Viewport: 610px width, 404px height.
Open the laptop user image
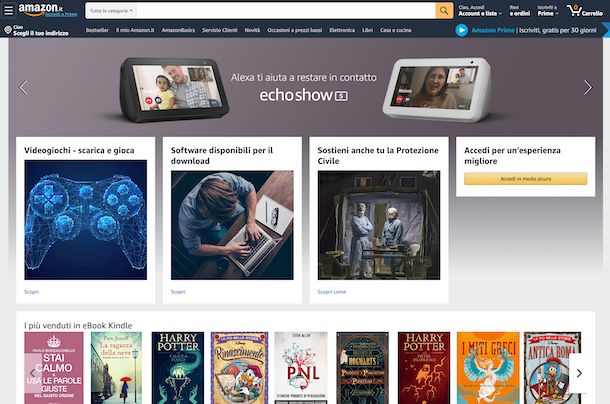232,225
